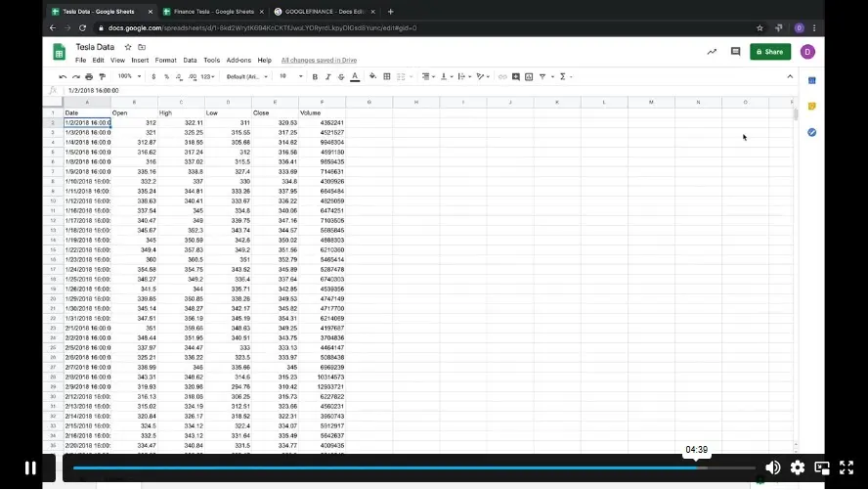The height and width of the screenshot is (490, 868).
Task: Open the View menu
Action: coord(117,61)
